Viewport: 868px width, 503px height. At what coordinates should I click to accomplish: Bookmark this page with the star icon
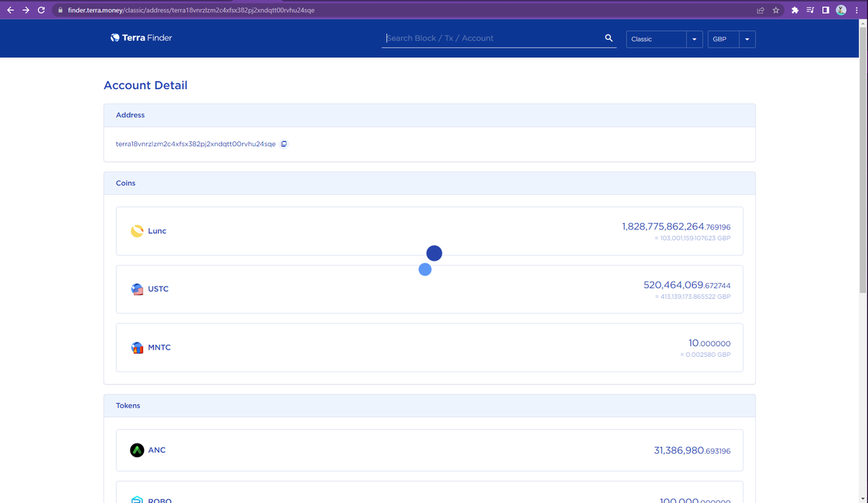pyautogui.click(x=775, y=10)
